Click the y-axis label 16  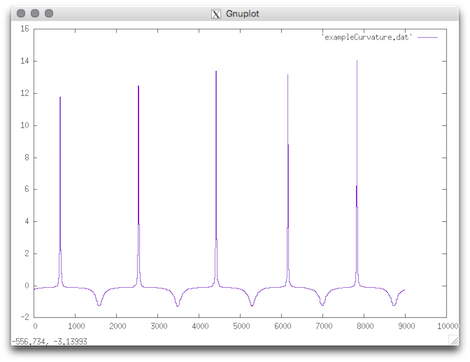(x=25, y=29)
